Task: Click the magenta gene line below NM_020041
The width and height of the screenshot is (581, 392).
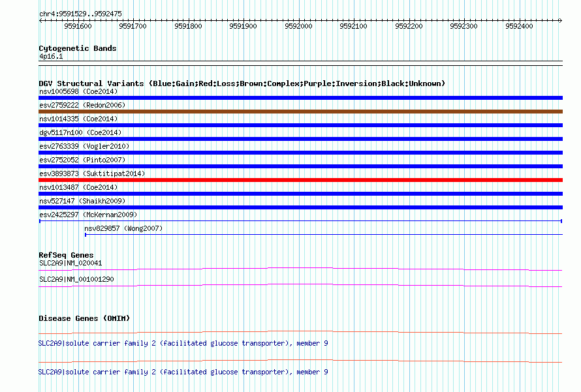Action: (x=300, y=269)
